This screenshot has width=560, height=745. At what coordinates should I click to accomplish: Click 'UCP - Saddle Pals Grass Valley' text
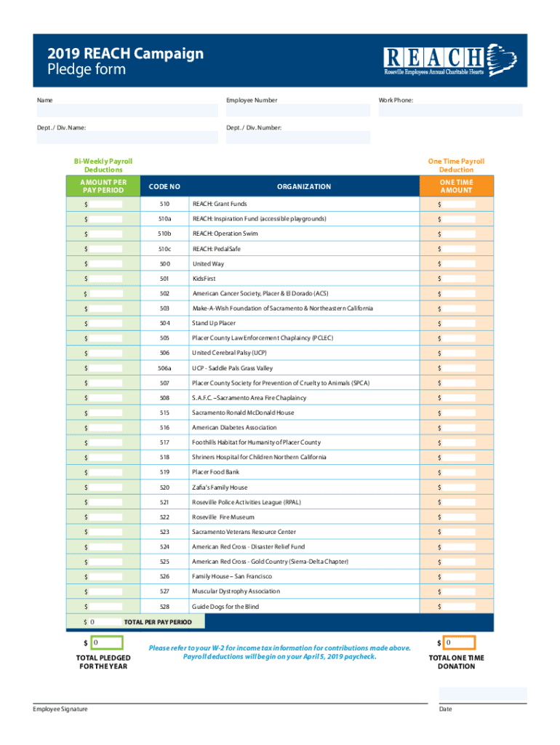pos(232,368)
